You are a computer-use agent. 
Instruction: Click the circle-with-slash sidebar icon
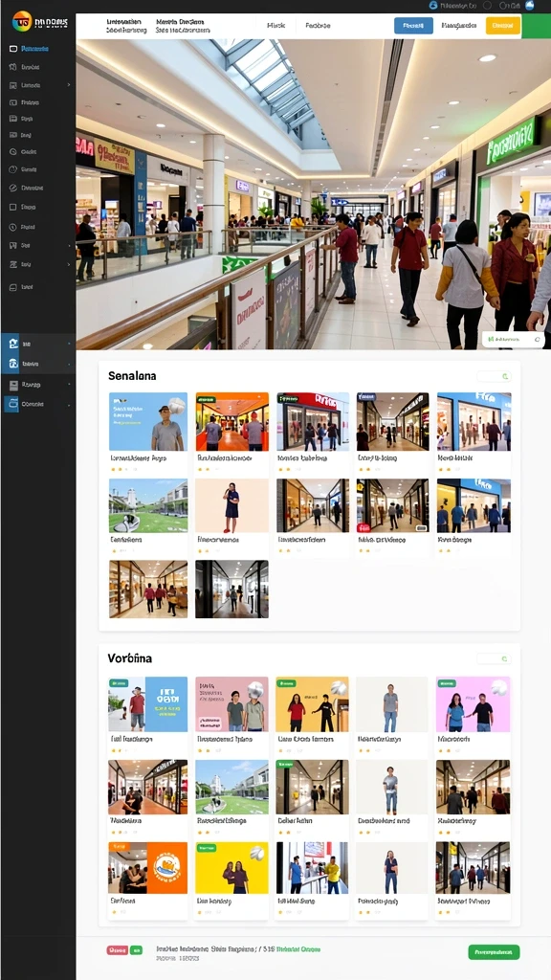click(13, 188)
